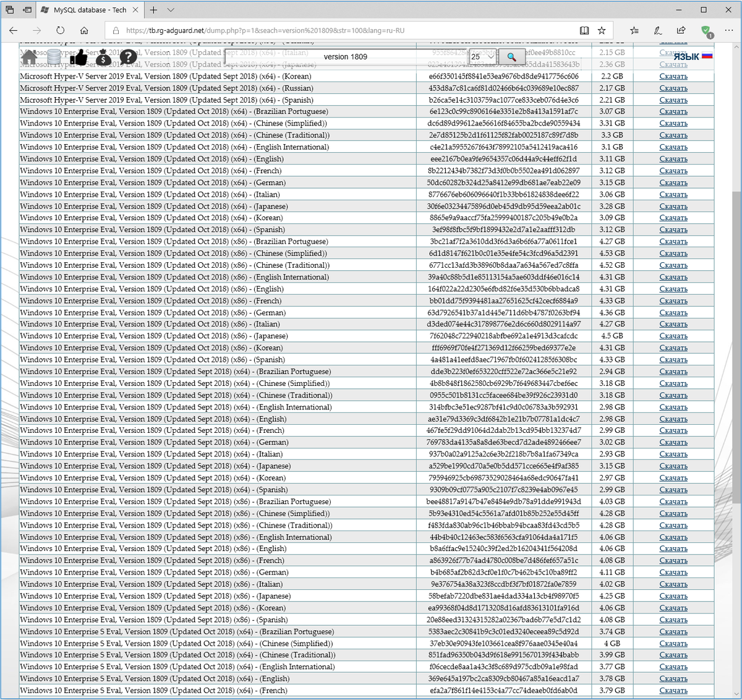
Task: Add this page to favorites star
Action: click(602, 30)
